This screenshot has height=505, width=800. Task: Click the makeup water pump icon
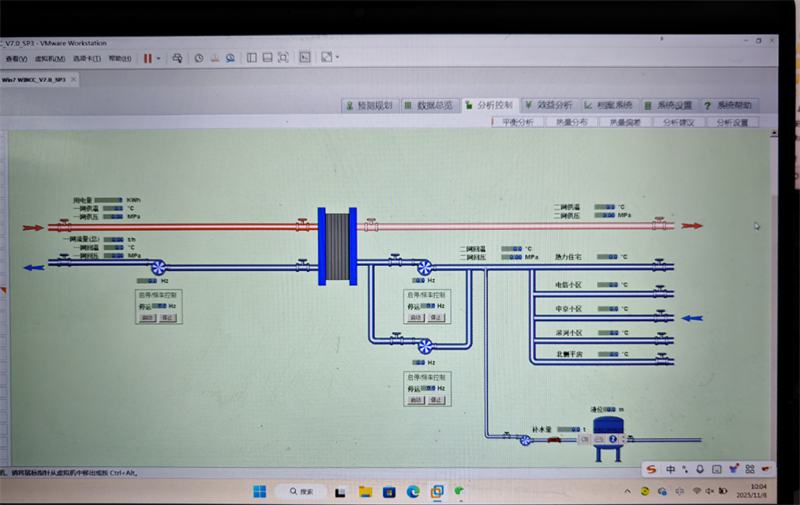point(525,439)
